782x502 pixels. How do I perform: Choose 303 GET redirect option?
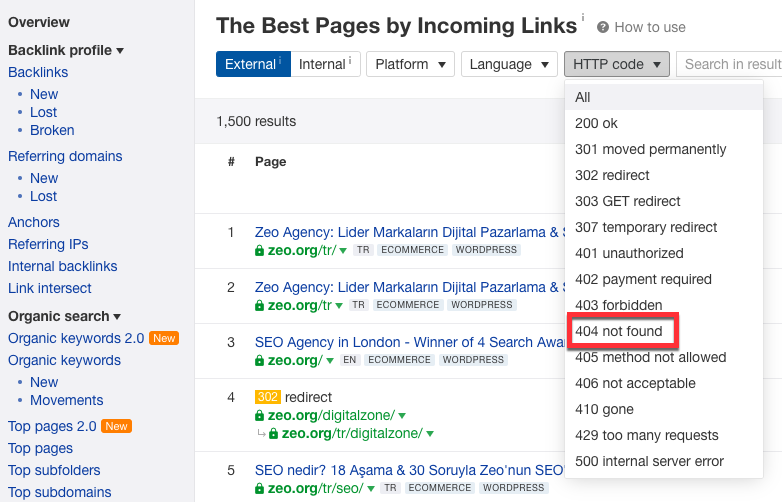664,201
